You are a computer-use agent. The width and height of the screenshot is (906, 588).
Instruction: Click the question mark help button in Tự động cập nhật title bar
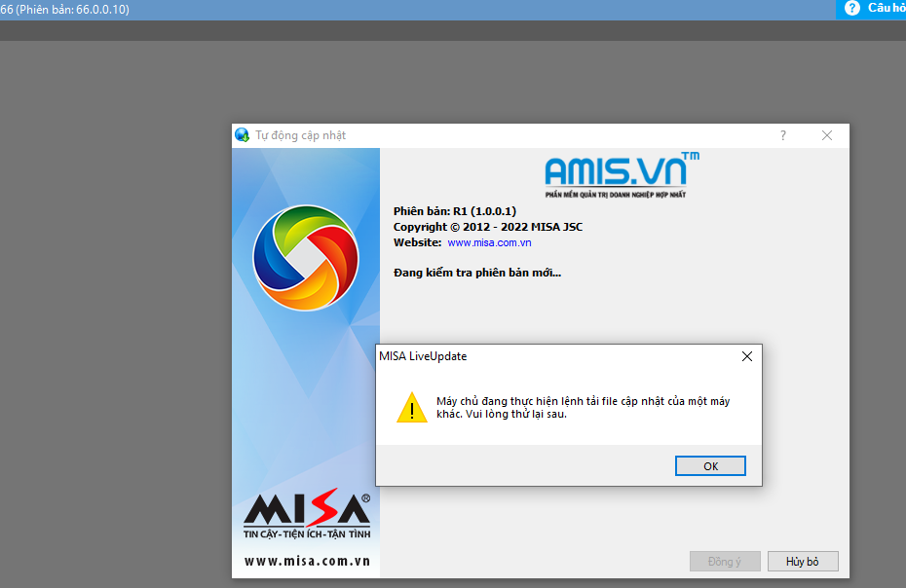[783, 135]
